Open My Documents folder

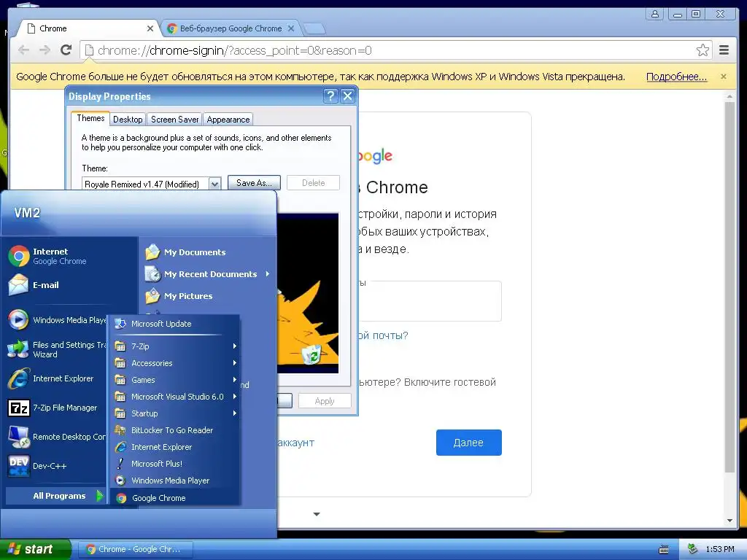[x=186, y=252]
